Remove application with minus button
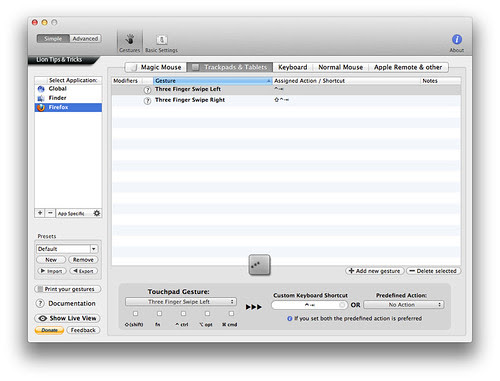Image resolution: width=500 pixels, height=381 pixels. click(x=50, y=213)
